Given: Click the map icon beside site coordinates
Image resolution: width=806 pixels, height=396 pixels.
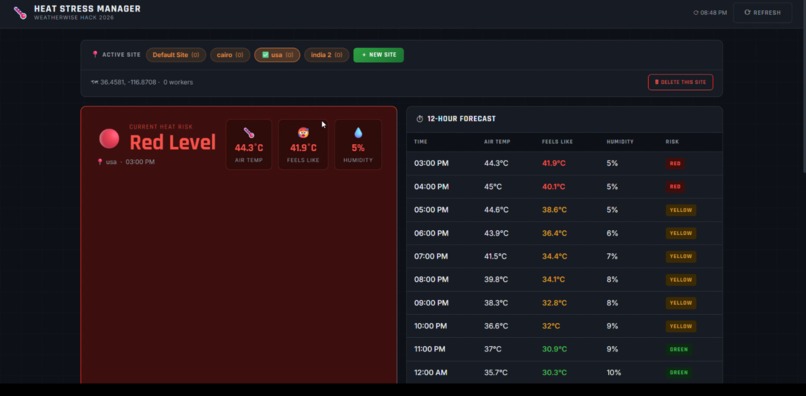Looking at the screenshot, I should pyautogui.click(x=95, y=82).
